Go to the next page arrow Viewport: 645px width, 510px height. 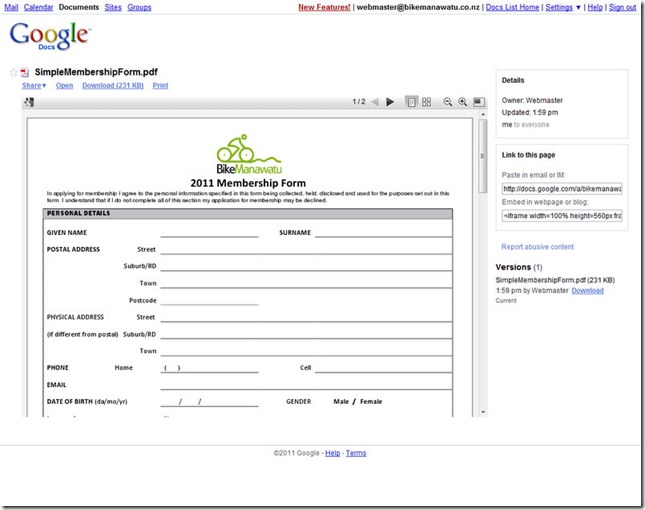coord(392,102)
